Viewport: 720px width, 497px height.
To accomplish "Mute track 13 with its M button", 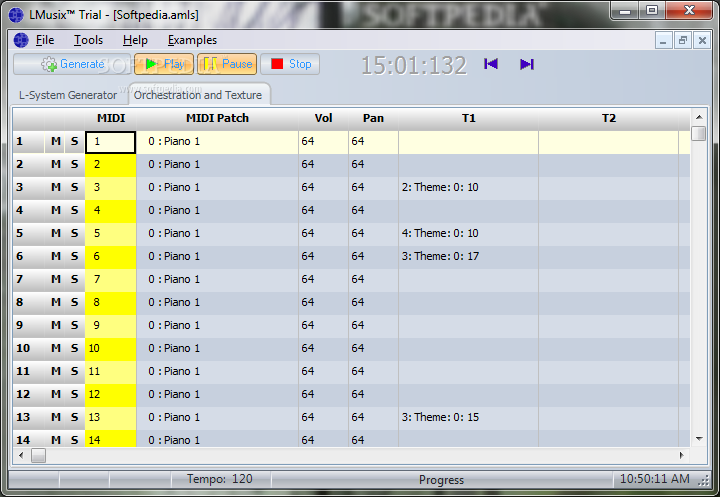I will point(56,417).
